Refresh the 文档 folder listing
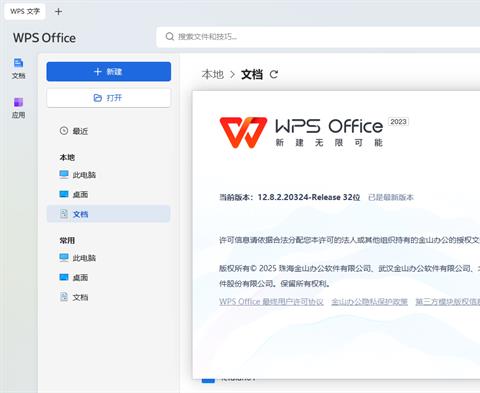The image size is (480, 393). (x=274, y=74)
